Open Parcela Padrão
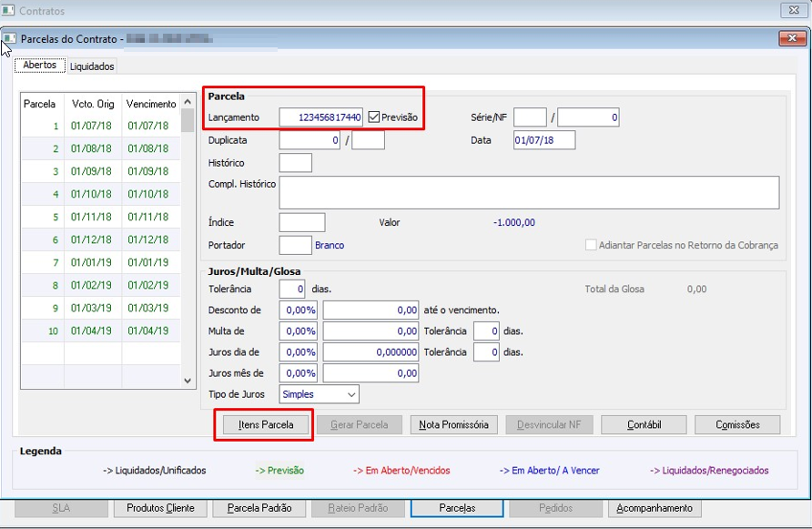Viewport: 812px width, 529px height. pos(259,508)
